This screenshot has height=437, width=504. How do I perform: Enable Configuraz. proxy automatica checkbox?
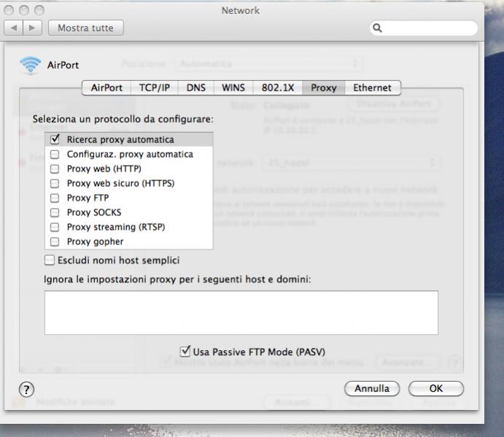pyautogui.click(x=55, y=155)
